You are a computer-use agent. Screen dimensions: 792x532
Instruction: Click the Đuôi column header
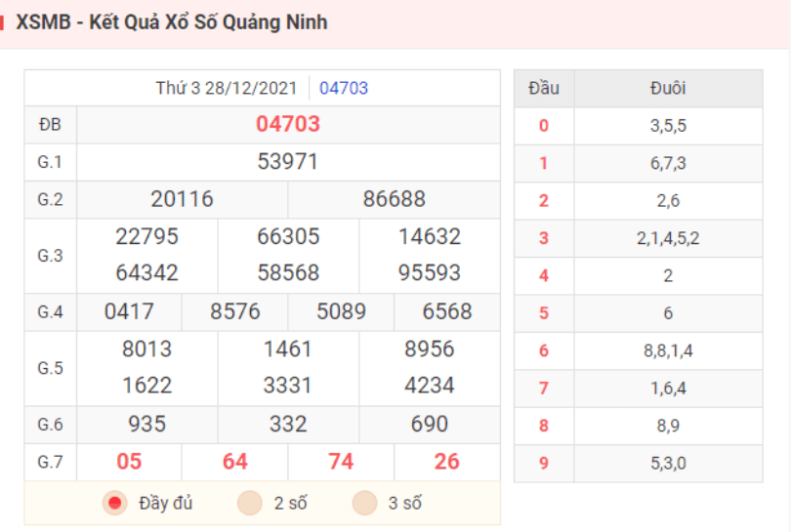pos(668,88)
